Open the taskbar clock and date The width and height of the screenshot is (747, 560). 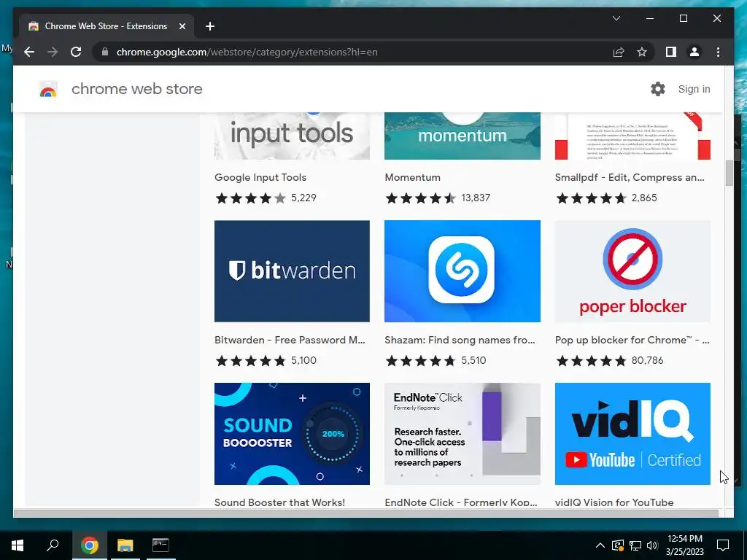coord(684,545)
